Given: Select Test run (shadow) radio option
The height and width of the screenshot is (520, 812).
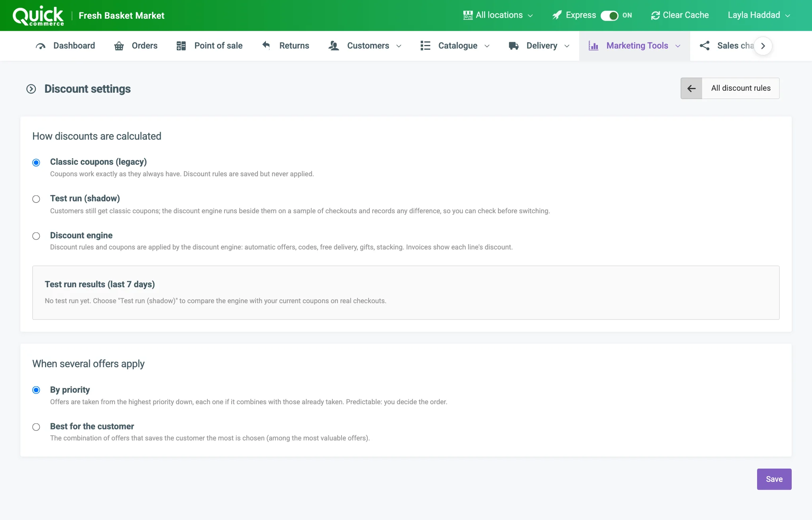Looking at the screenshot, I should click(36, 199).
